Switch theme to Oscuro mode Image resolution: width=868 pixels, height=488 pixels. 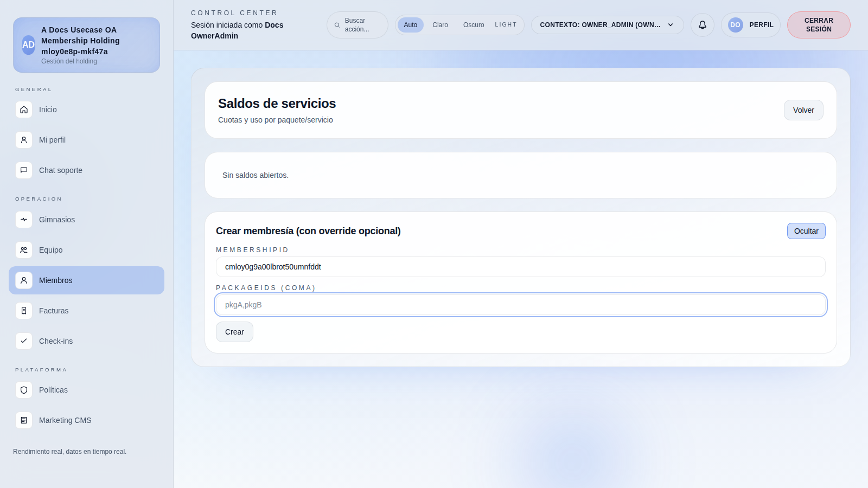(x=473, y=25)
